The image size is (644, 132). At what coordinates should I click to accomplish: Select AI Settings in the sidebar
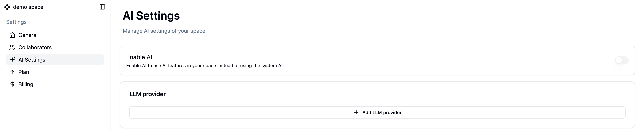55,60
